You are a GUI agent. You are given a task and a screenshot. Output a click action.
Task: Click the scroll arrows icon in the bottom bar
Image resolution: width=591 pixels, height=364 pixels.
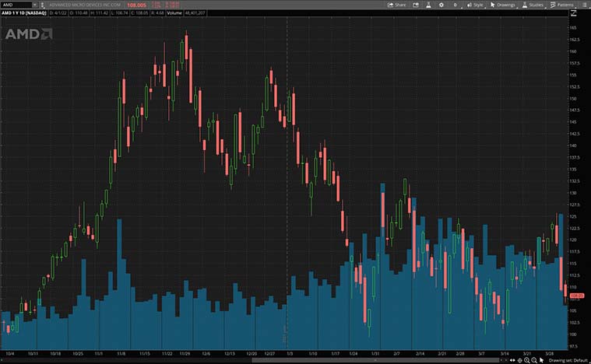(512, 360)
